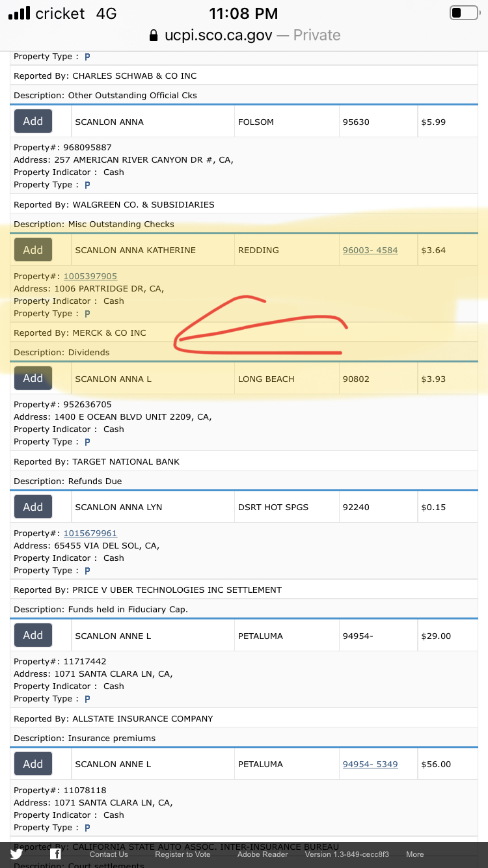Viewport: 488px width, 868px height.
Task: Select Property# 968095887 text
Action: (x=62, y=147)
